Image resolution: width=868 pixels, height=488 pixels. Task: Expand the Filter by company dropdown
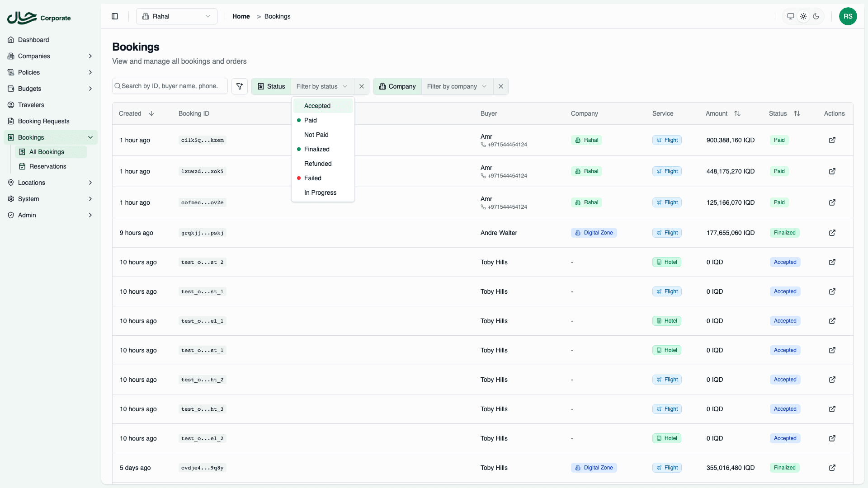456,86
